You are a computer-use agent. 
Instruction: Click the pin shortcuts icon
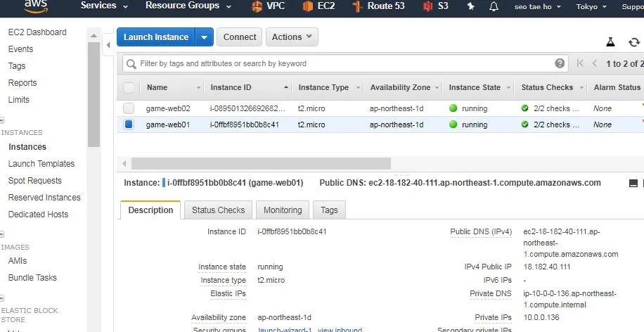[470, 6]
